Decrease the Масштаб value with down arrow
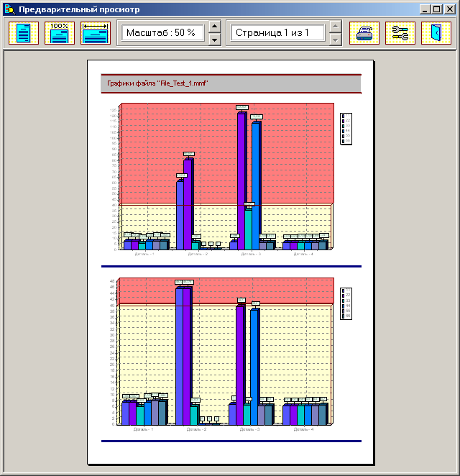This screenshot has width=460, height=476. click(x=215, y=40)
